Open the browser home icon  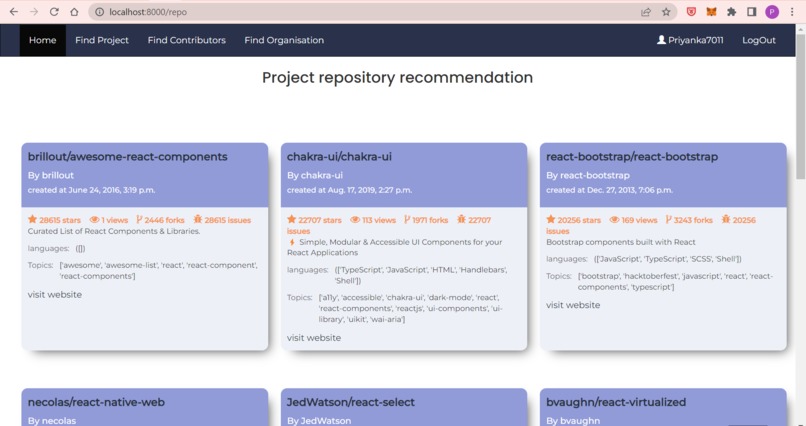(x=74, y=12)
